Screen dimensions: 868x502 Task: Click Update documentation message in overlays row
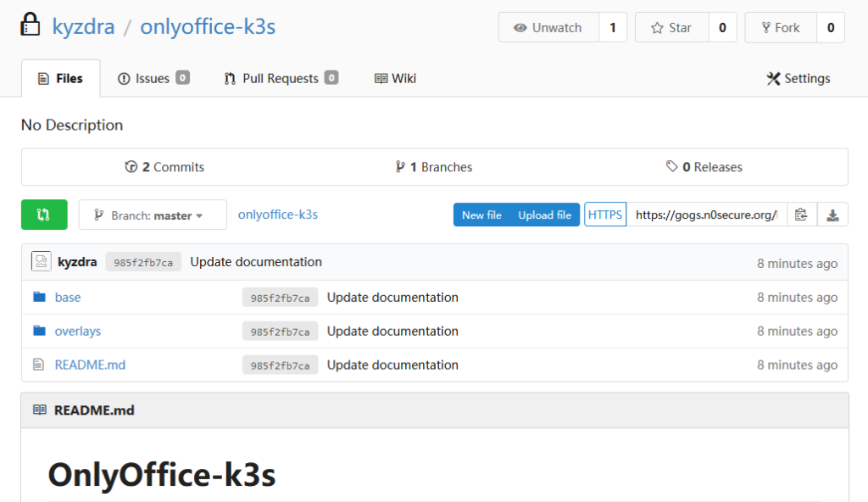[392, 332]
